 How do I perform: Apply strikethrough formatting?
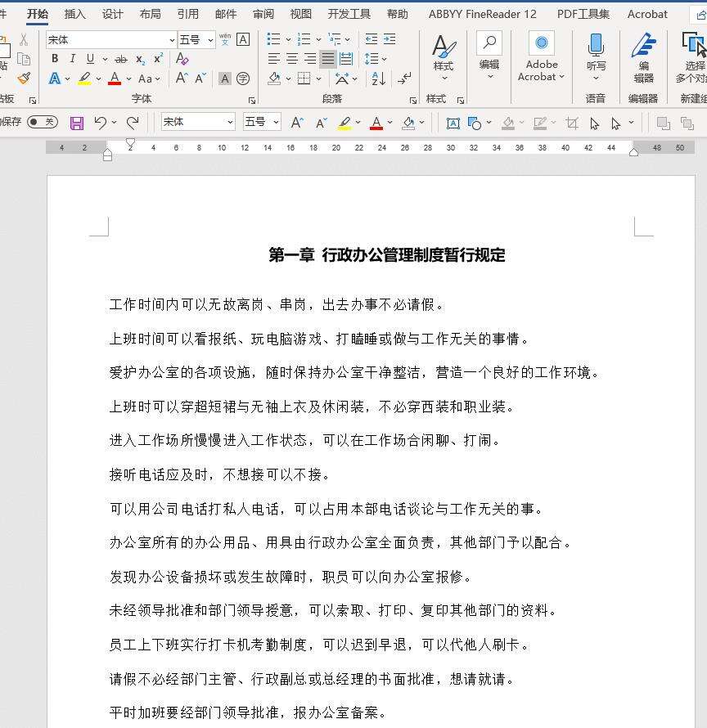tap(121, 59)
